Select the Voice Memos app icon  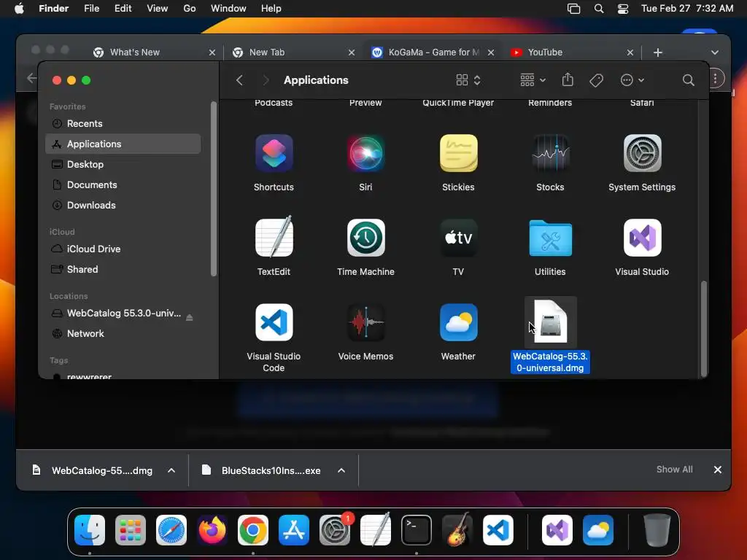pos(365,322)
